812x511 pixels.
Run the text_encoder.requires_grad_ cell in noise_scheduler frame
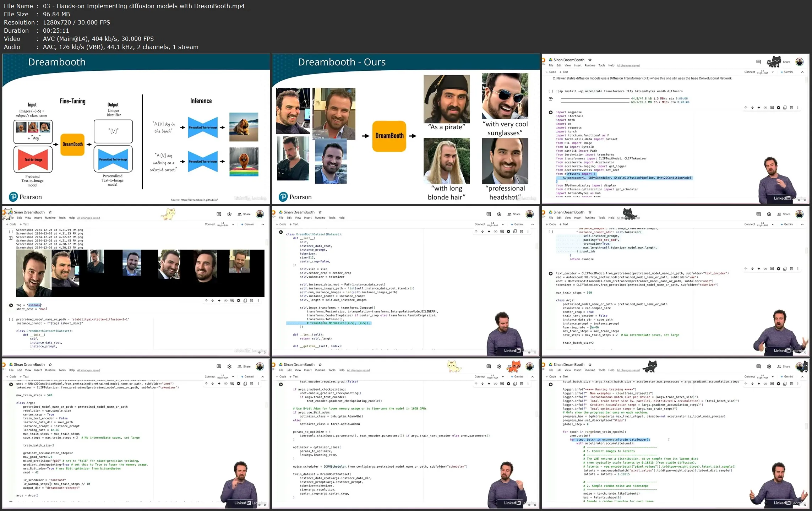pyautogui.click(x=281, y=384)
